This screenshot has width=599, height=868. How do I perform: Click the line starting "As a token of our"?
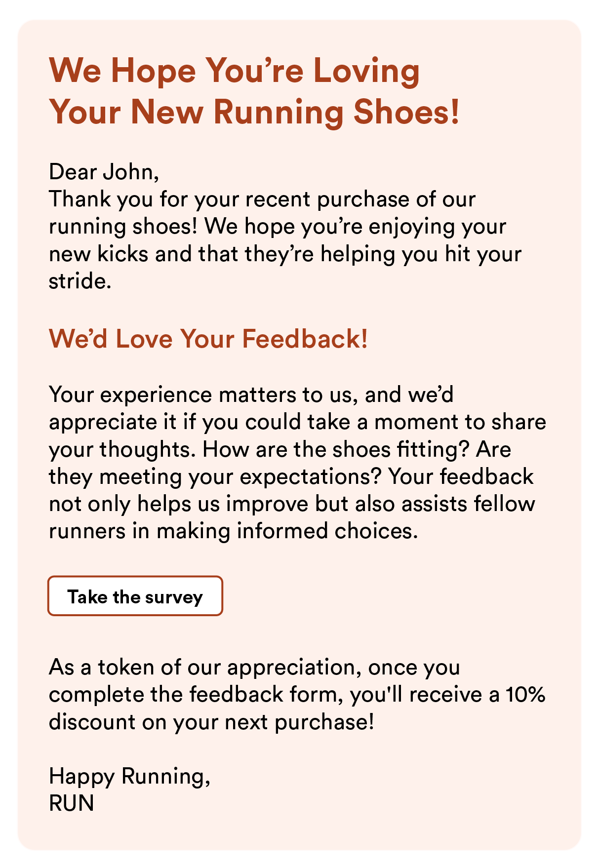click(x=254, y=668)
